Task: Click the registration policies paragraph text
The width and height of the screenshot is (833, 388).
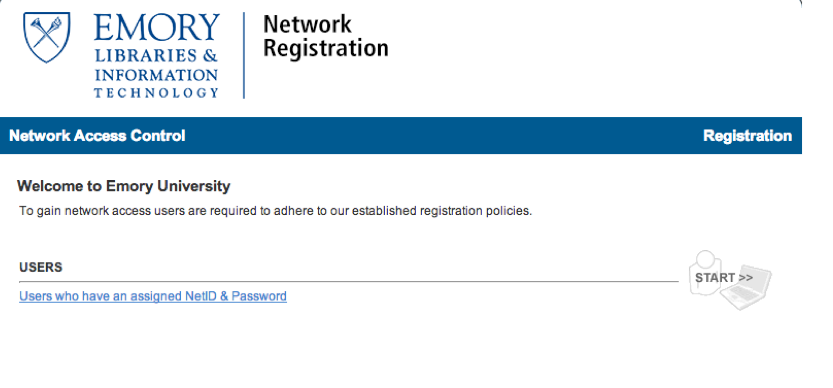Action: coord(276,211)
